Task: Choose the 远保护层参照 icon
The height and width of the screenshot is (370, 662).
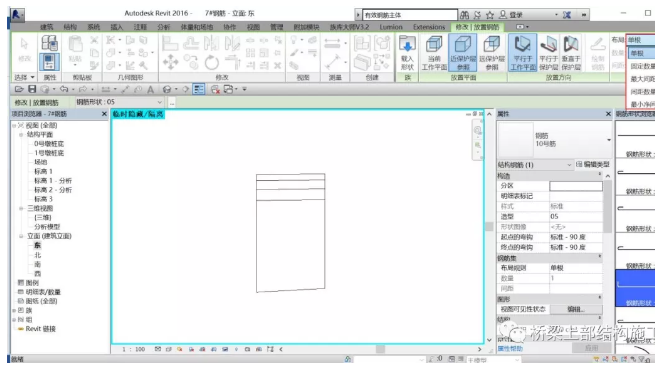Action: 492,53
